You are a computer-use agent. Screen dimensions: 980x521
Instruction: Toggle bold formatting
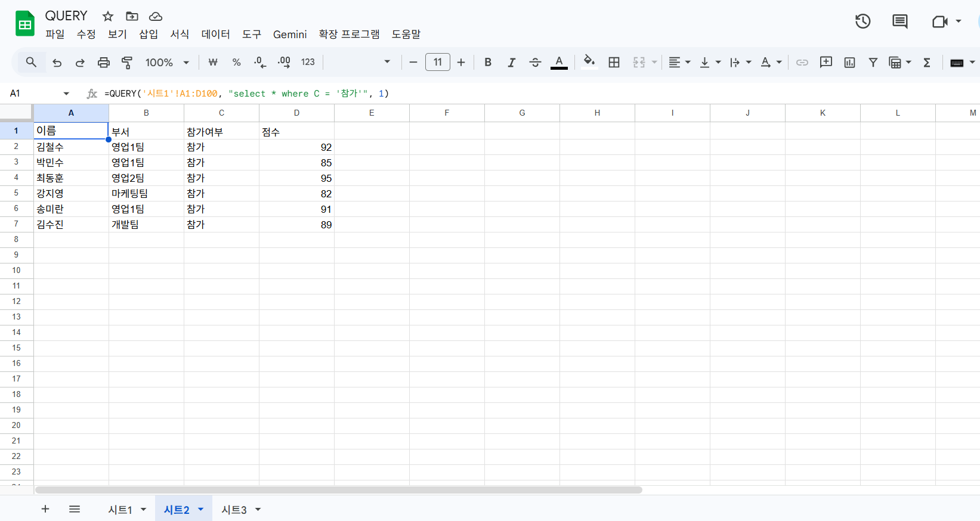(488, 63)
